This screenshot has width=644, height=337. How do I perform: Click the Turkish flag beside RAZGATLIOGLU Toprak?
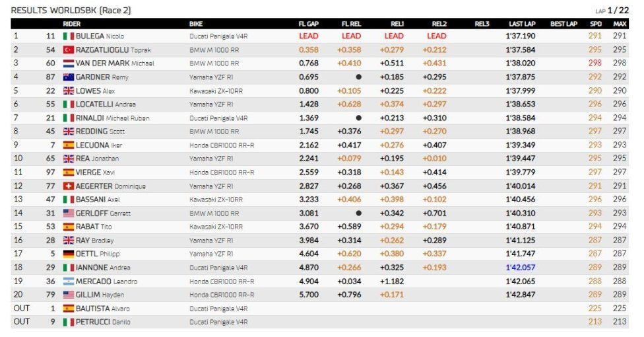[68, 50]
